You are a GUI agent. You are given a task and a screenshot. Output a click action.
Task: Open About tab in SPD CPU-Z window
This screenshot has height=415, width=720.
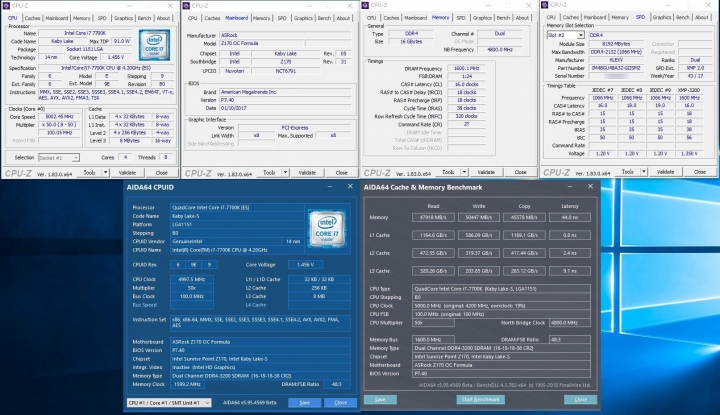701,17
